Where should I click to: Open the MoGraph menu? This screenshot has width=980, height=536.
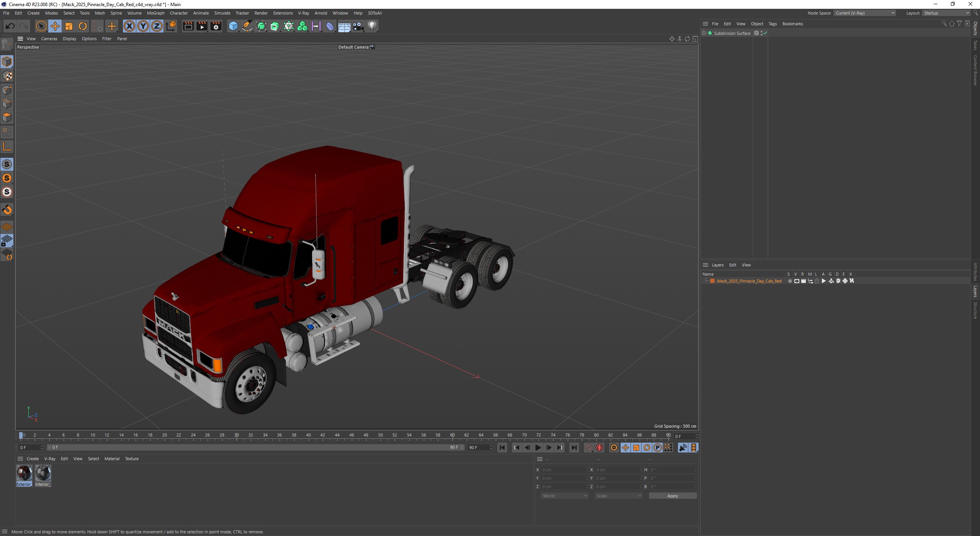coord(155,13)
